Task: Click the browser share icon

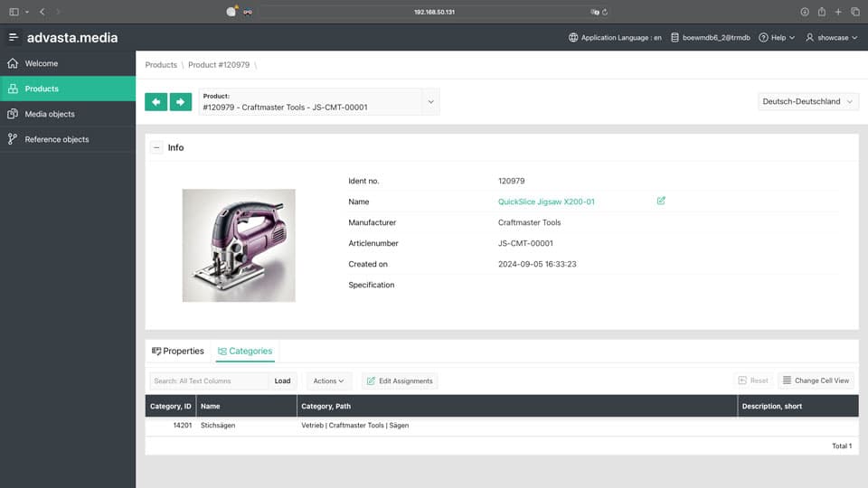Action: 822,12
